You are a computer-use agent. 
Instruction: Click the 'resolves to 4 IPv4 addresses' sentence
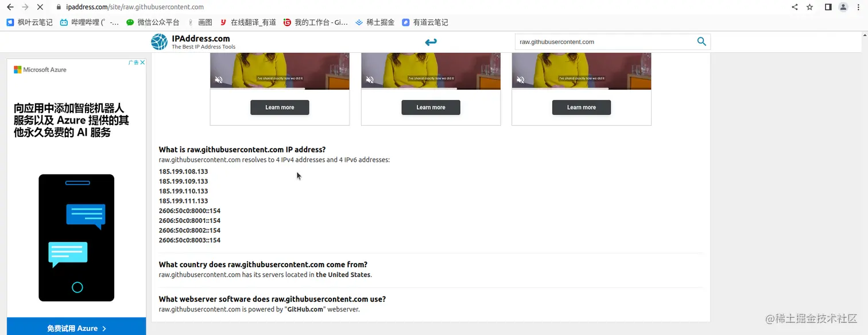274,160
